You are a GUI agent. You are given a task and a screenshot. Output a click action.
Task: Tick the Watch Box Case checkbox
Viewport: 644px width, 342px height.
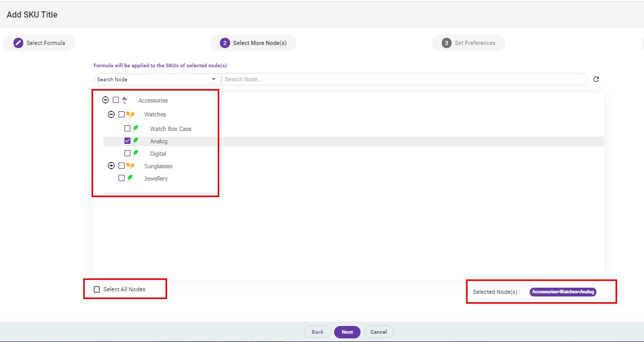[x=127, y=128]
